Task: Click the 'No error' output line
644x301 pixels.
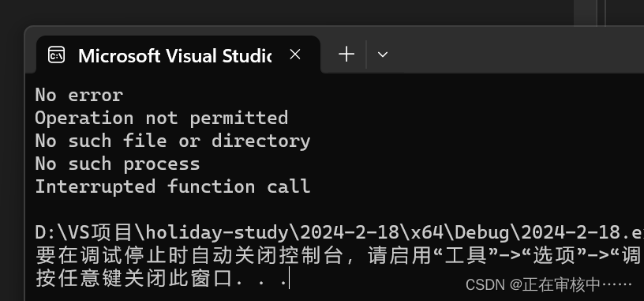Action: (x=79, y=95)
